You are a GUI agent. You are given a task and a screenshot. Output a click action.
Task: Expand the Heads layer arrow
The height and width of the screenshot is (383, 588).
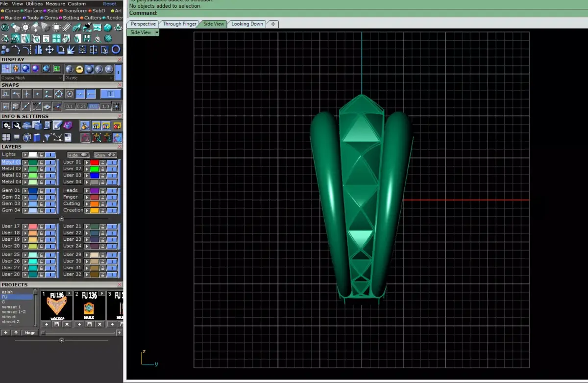tap(86, 190)
